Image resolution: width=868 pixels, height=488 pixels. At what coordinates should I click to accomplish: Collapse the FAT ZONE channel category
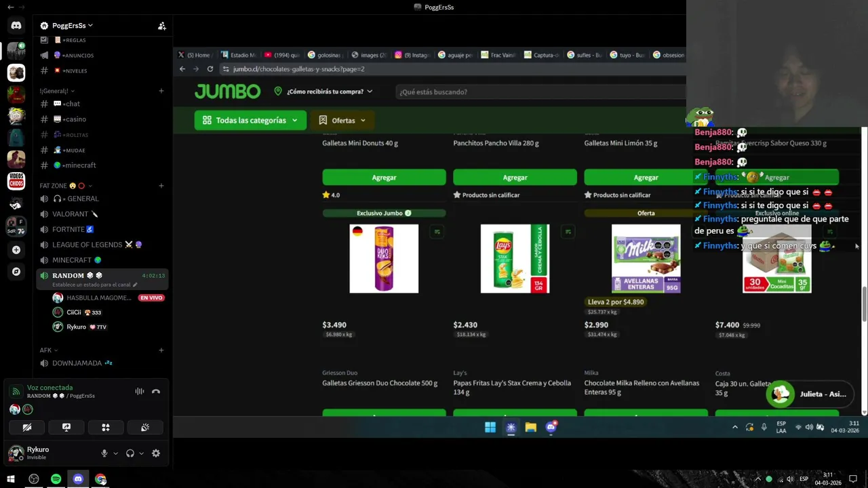pos(66,186)
